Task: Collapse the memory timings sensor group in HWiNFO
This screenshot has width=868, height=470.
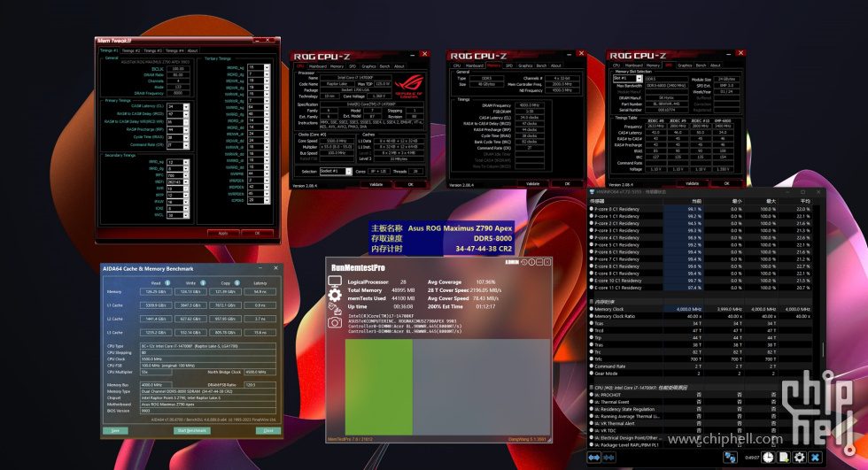Action: (x=592, y=302)
